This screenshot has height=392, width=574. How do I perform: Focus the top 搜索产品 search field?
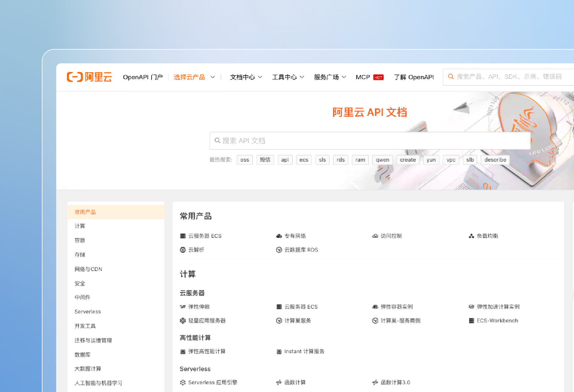pos(508,77)
